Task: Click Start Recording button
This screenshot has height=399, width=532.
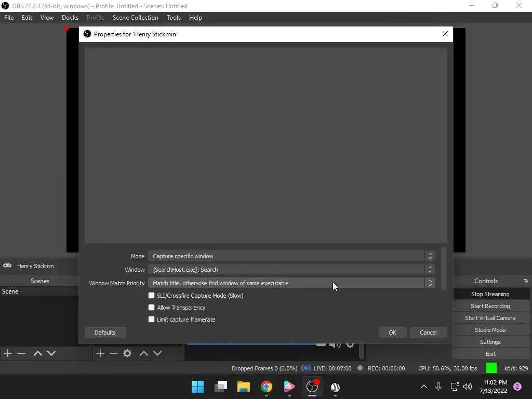Action: 490,306
